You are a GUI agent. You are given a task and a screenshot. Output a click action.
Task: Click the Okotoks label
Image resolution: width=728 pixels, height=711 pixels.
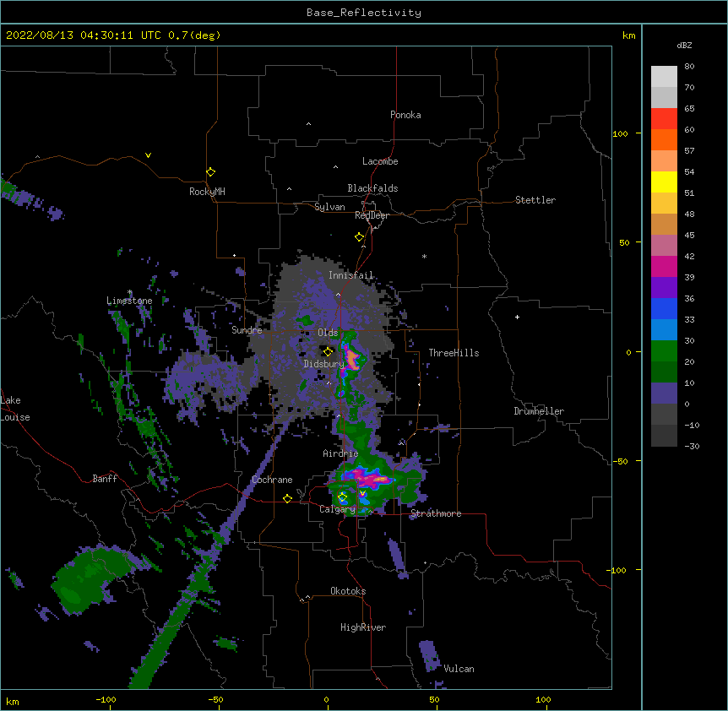coord(348,591)
